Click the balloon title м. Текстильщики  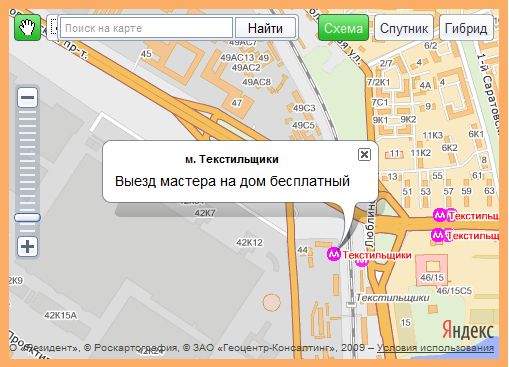tap(232, 159)
